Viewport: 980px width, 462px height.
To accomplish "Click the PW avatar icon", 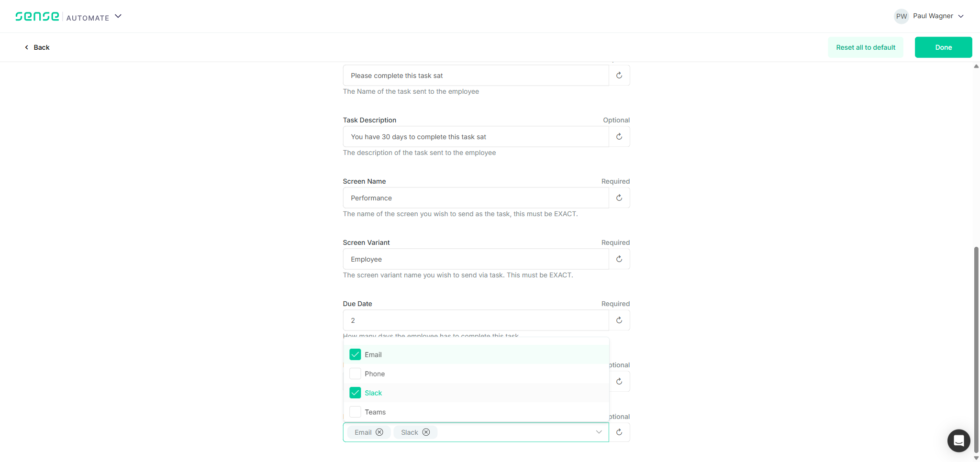I will coord(901,16).
